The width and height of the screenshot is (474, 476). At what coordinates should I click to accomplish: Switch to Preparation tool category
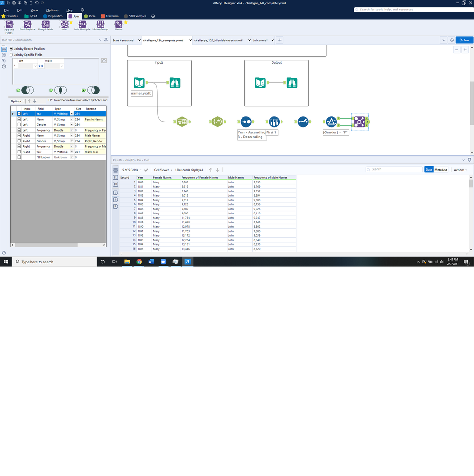click(53, 16)
